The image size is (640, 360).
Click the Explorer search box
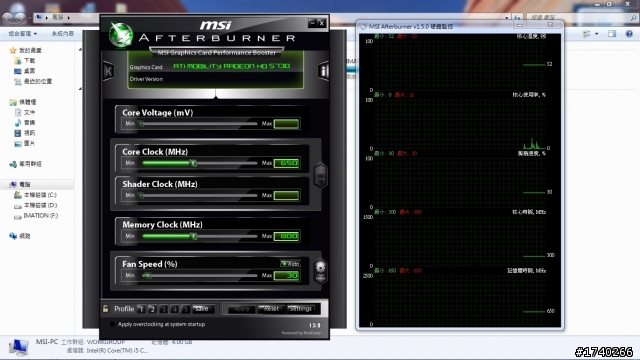(x=581, y=18)
